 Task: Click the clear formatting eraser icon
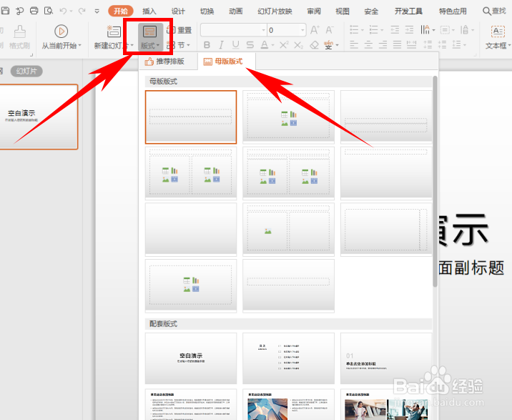pyautogui.click(x=314, y=45)
